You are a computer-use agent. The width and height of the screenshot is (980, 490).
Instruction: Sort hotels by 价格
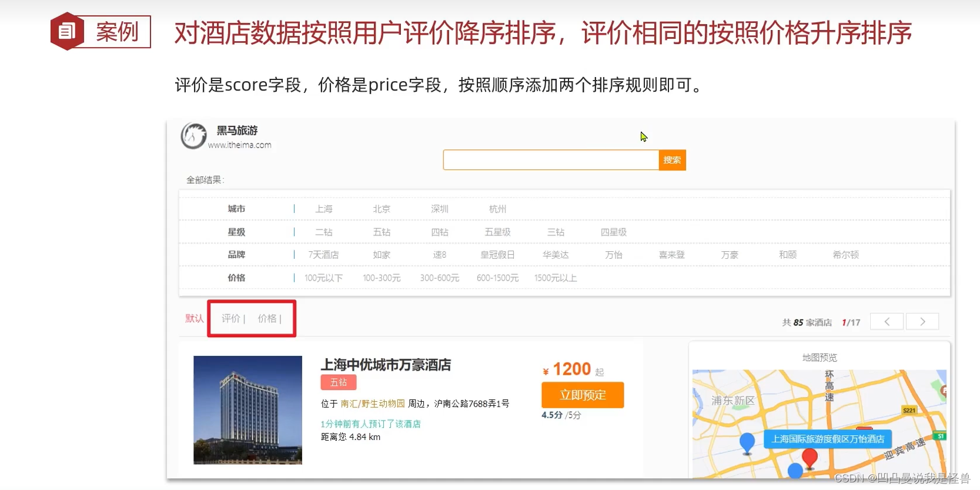pos(267,318)
